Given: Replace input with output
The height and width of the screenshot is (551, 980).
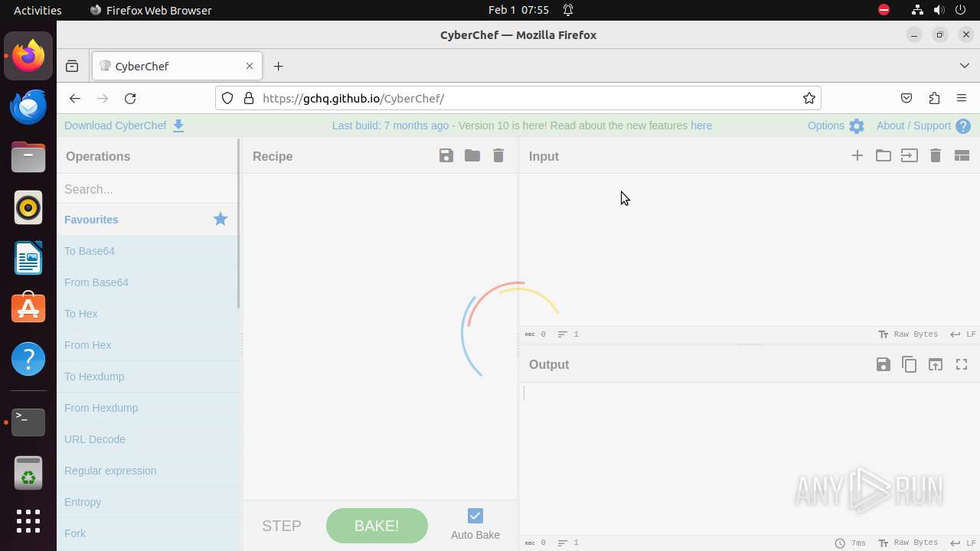Looking at the screenshot, I should coord(936,364).
